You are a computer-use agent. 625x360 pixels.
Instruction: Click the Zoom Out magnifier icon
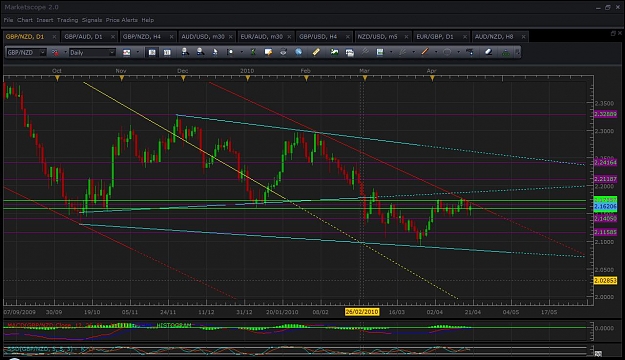[x=200, y=52]
